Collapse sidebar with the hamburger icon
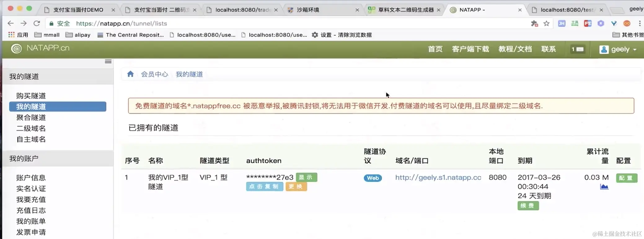 (x=108, y=61)
